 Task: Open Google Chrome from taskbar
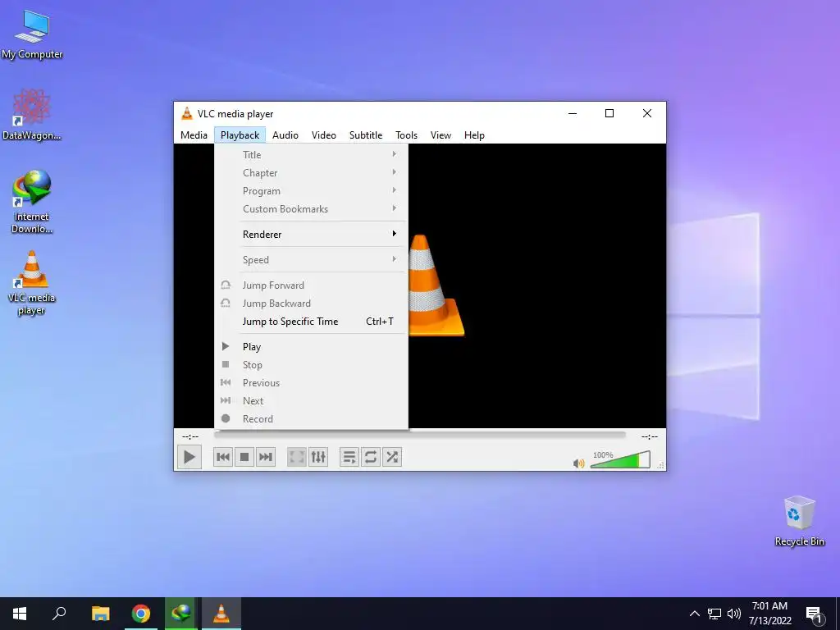141,614
